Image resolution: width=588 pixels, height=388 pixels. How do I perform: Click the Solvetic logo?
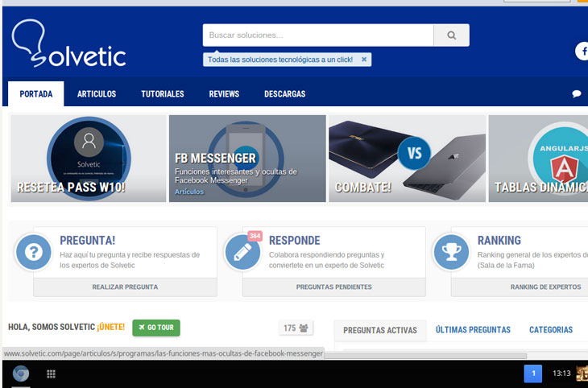pos(69,43)
